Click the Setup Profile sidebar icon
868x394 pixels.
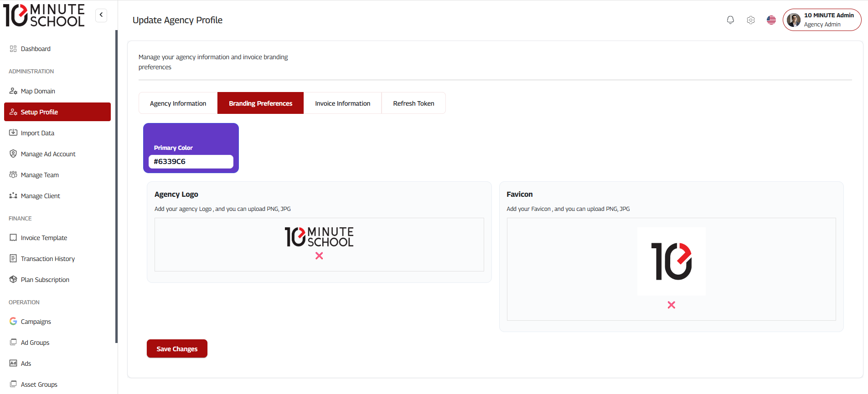[x=13, y=112]
